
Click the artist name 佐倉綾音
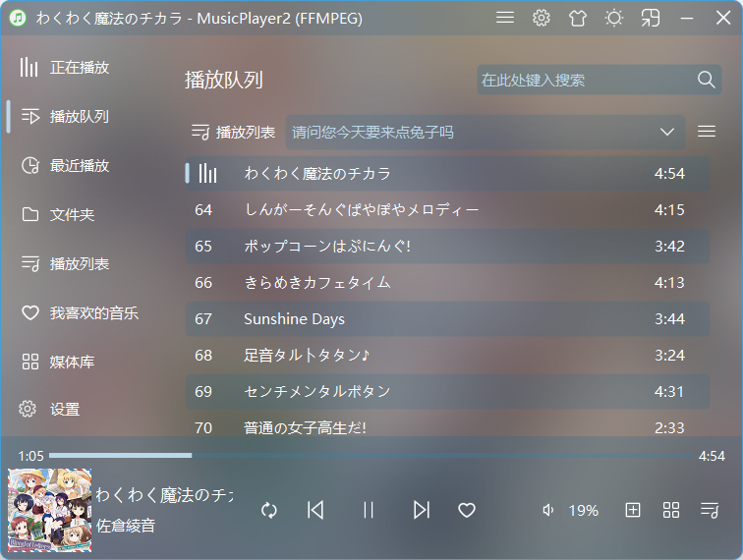[126, 526]
